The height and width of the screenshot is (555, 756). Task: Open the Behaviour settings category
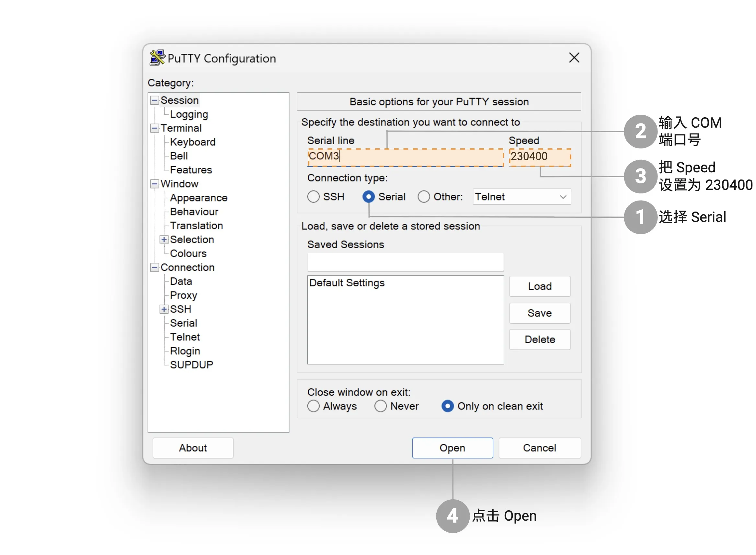pos(194,212)
